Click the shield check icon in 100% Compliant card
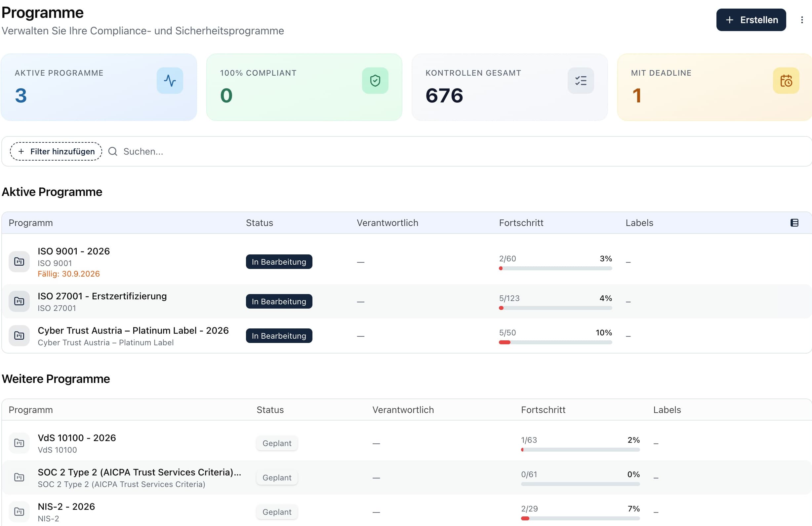812x526 pixels. [375, 81]
